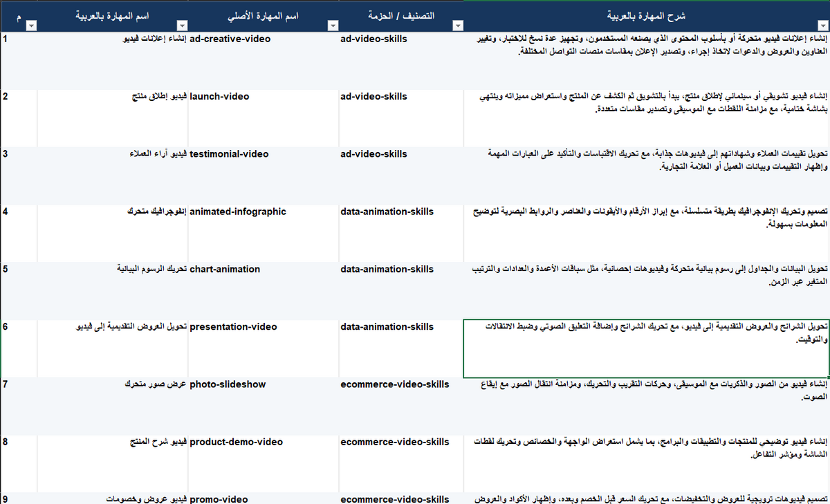This screenshot has width=830, height=504.
Task: Click the اسم المهارة الأصلي header text
Action: point(262,15)
